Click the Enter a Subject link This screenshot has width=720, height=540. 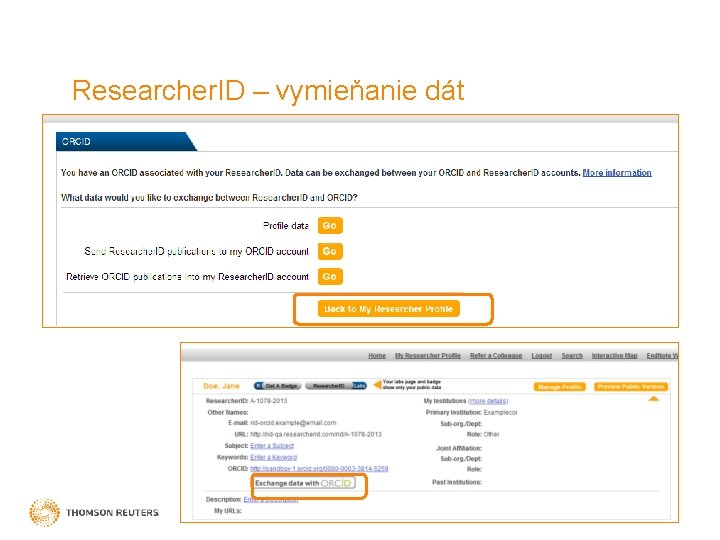coord(272,445)
